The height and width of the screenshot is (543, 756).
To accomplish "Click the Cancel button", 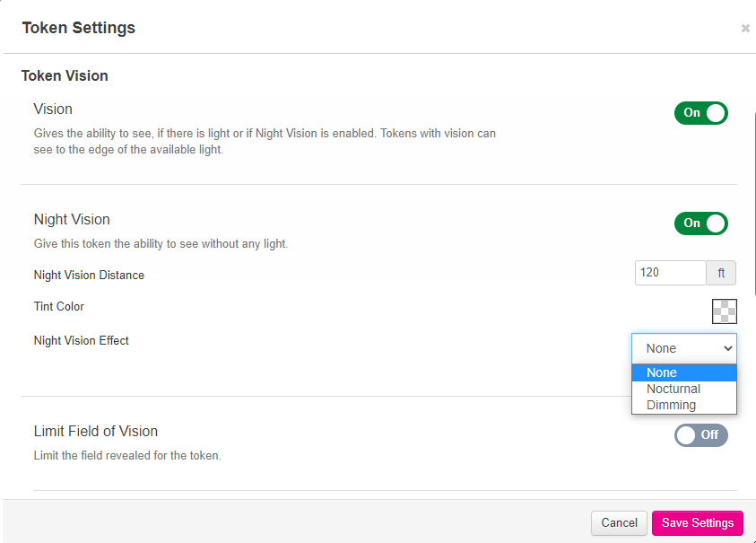I will (619, 522).
